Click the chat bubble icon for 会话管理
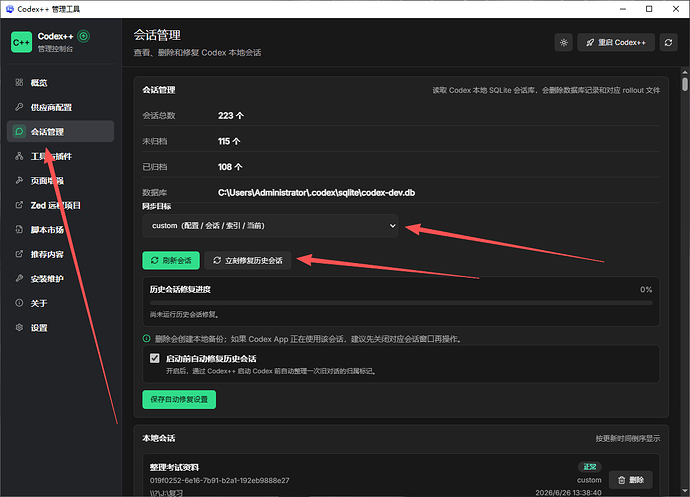The height and width of the screenshot is (497, 690). coord(19,132)
